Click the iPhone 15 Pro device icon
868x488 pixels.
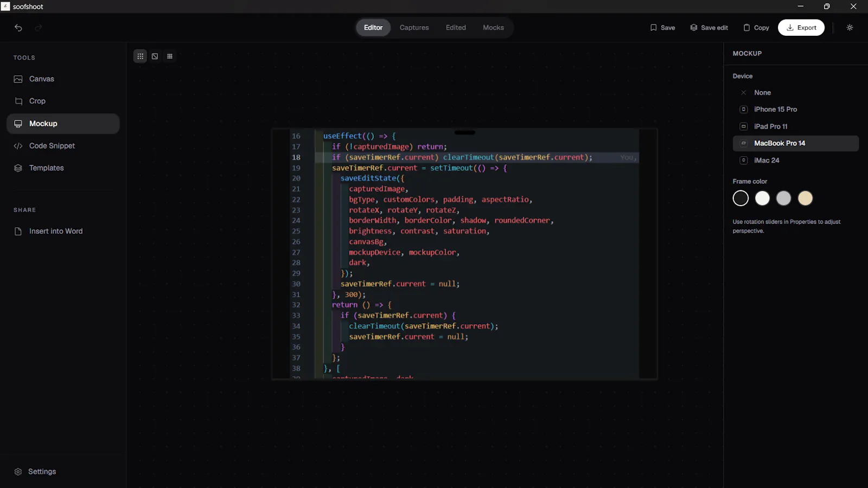(x=744, y=110)
